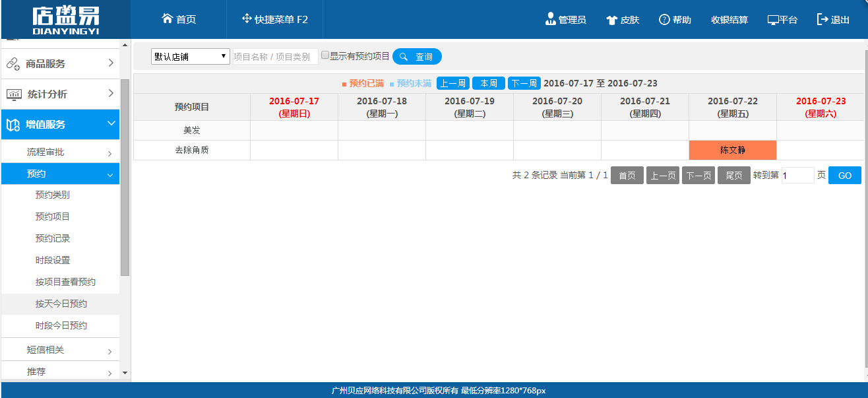This screenshot has width=868, height=398.
Task: Open the 平台 monitor icon
Action: pyautogui.click(x=773, y=20)
